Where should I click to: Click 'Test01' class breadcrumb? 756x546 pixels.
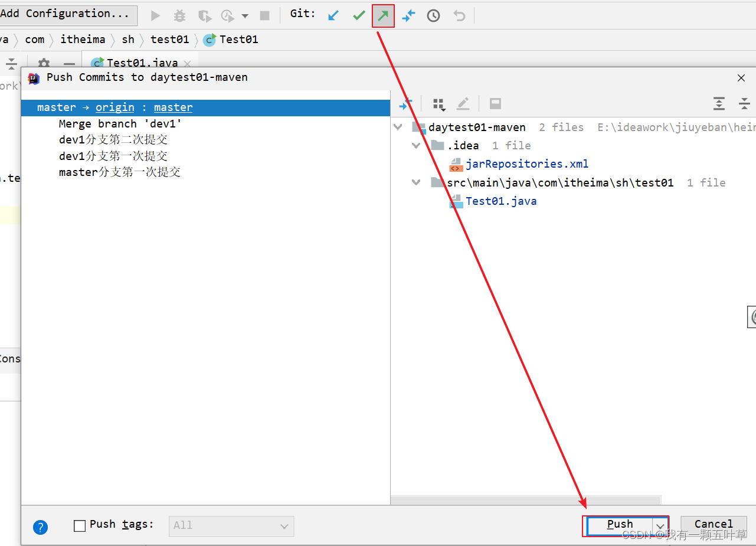coord(231,40)
